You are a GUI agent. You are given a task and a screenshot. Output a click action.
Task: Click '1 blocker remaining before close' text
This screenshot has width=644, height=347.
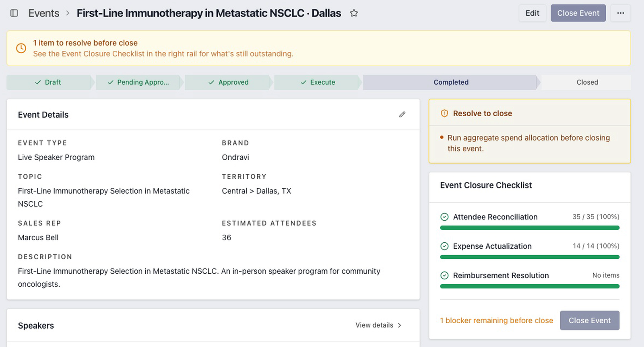[x=496, y=321]
